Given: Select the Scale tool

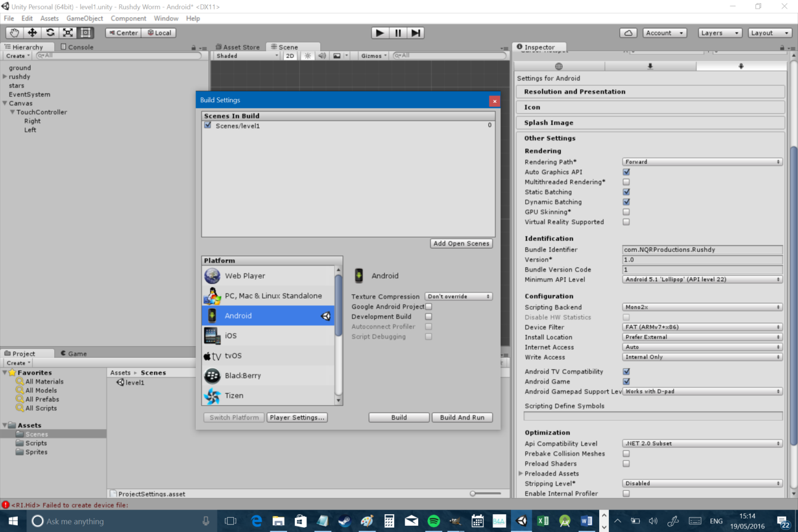Looking at the screenshot, I should [67, 33].
